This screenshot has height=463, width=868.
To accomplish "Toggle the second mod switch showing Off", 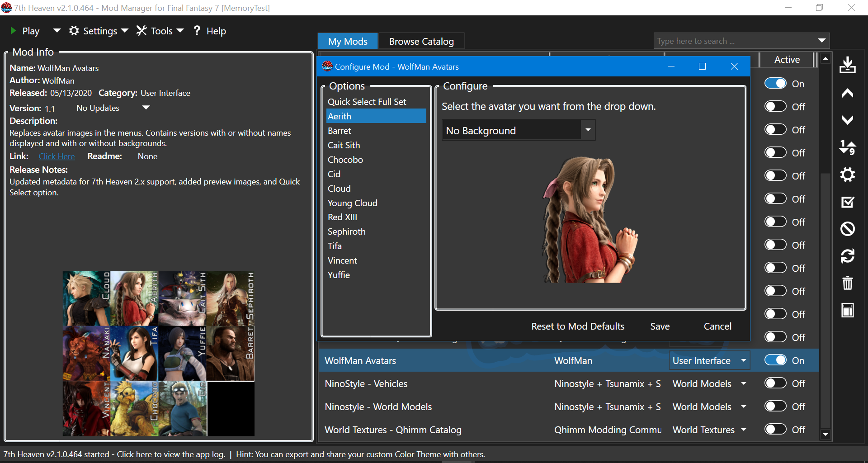I will (775, 107).
